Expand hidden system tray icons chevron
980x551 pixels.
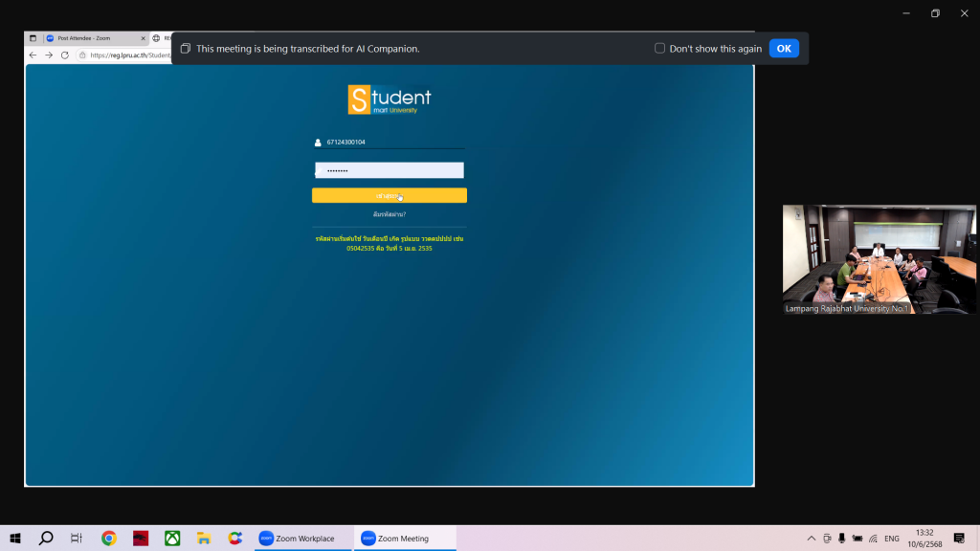click(812, 539)
